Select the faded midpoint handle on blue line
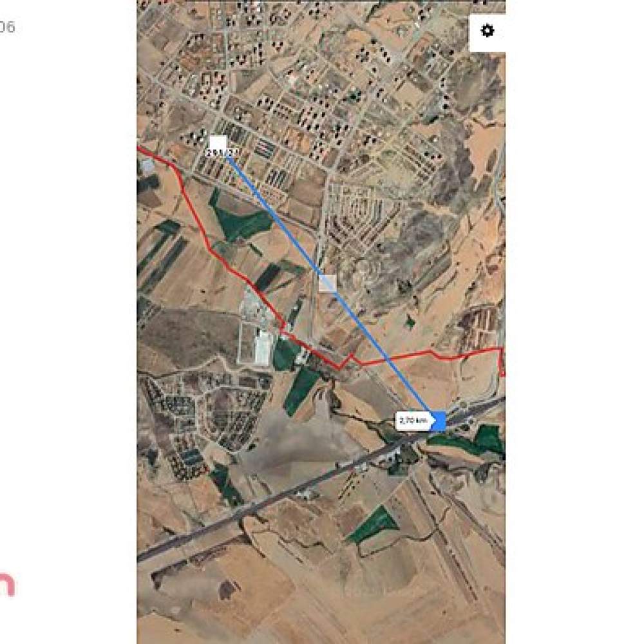This screenshot has height=644, width=644. tap(328, 283)
